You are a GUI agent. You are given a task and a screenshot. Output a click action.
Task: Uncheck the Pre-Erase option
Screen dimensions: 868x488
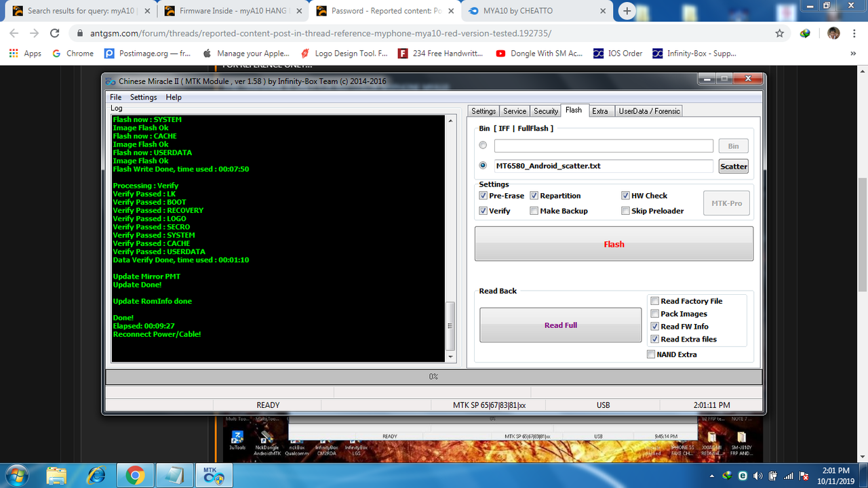484,196
